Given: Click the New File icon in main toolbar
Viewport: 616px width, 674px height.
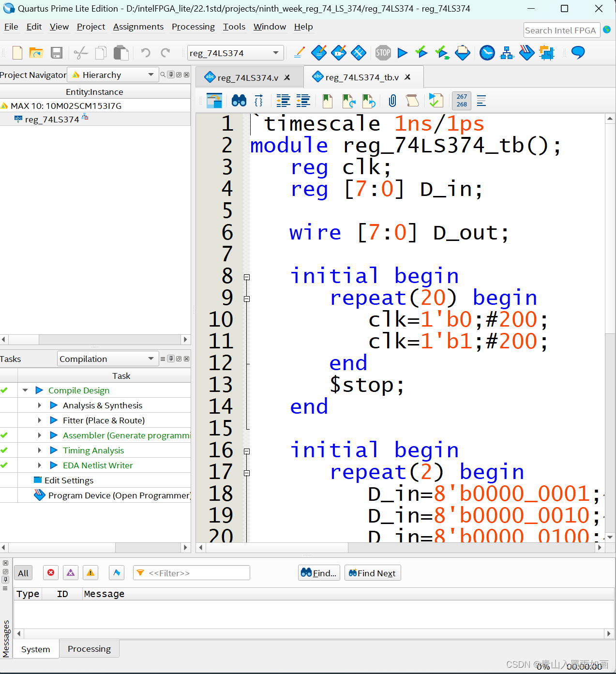Looking at the screenshot, I should pos(17,53).
